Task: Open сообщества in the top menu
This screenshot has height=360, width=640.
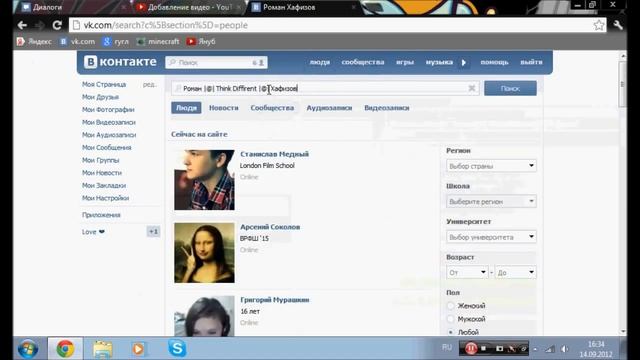Action: 363,62
